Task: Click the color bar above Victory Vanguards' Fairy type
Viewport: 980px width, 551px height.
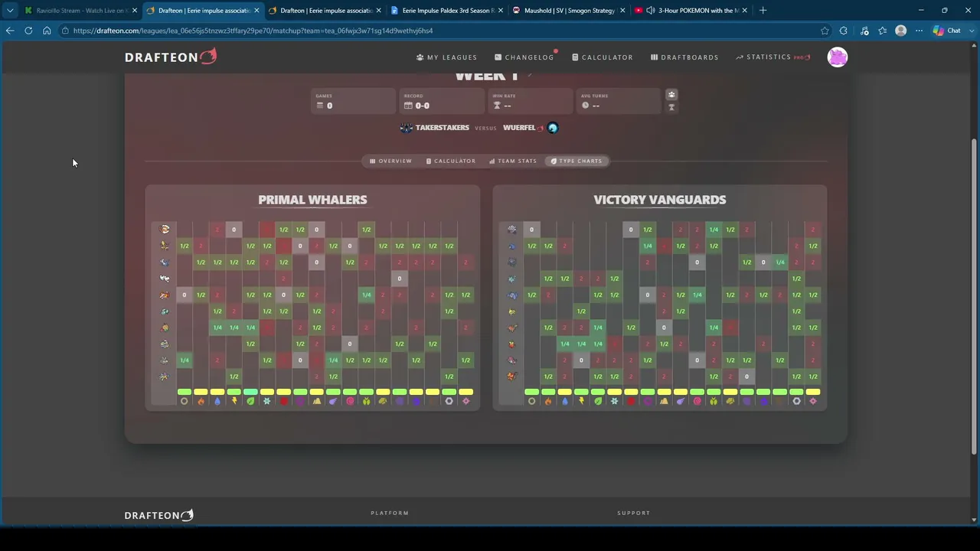Action: 813,392
